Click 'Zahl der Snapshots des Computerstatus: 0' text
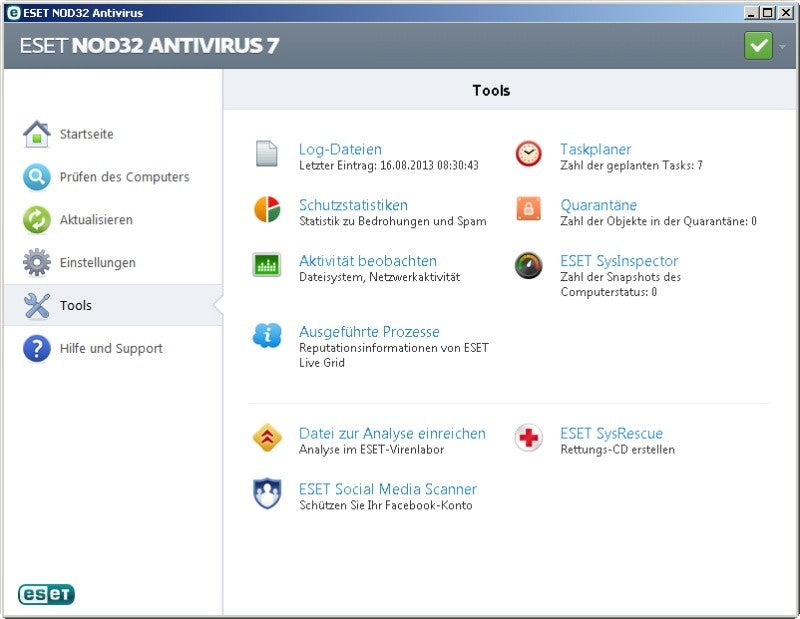This screenshot has height=619, width=800. tap(620, 284)
